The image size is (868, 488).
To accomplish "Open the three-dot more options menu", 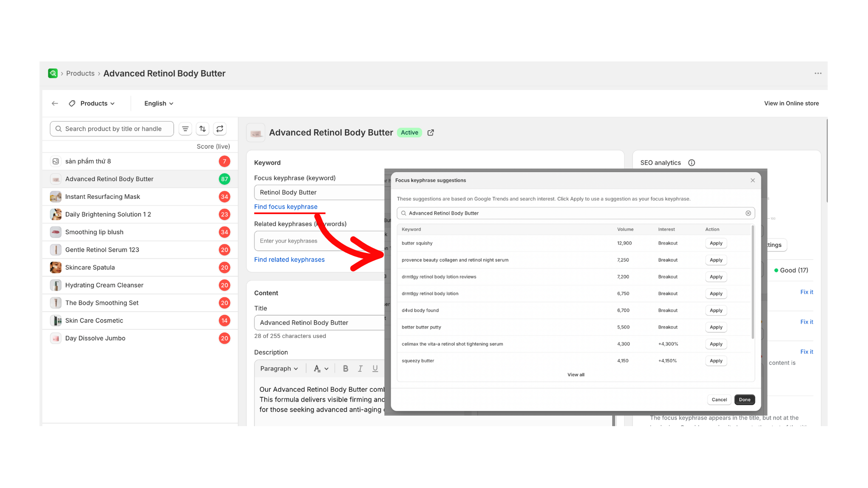I will [x=818, y=73].
